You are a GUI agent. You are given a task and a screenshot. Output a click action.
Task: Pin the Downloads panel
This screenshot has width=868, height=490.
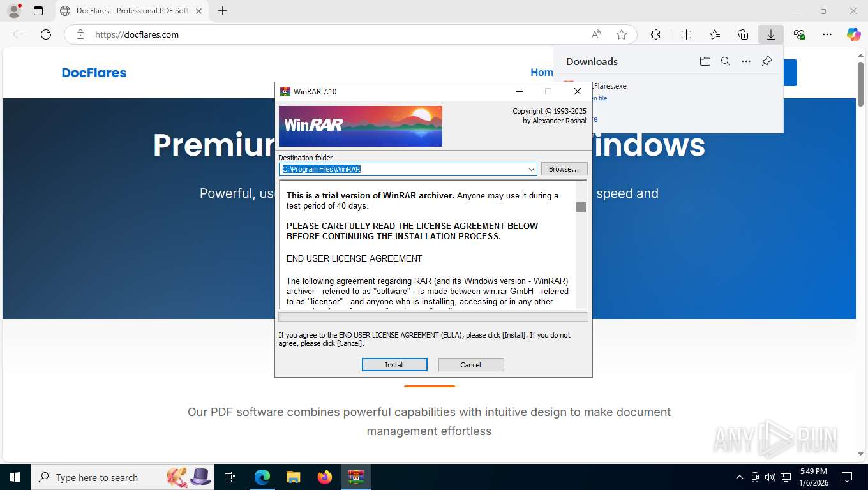(x=767, y=61)
